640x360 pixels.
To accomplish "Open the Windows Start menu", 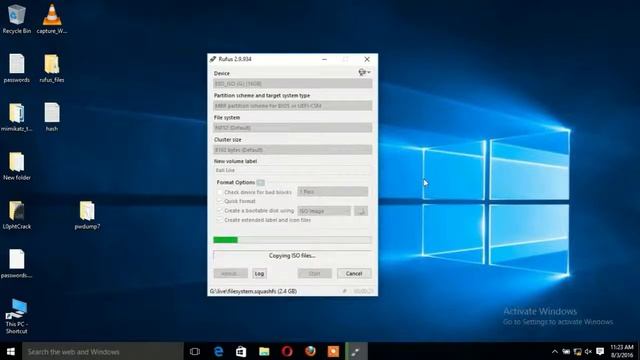I will tap(11, 351).
